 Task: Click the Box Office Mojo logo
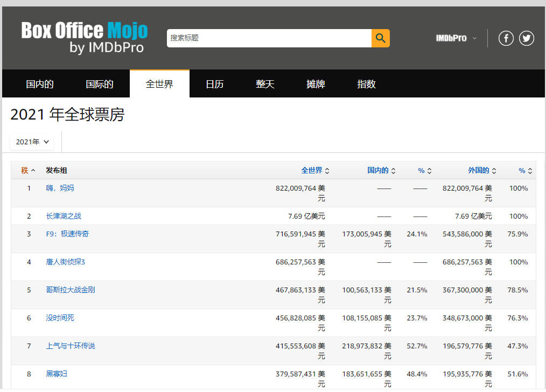pyautogui.click(x=84, y=38)
